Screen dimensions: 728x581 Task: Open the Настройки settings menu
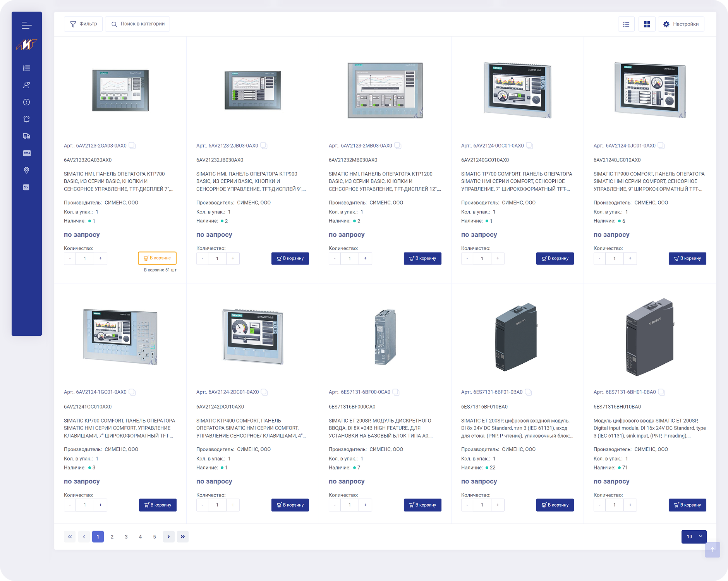point(681,24)
